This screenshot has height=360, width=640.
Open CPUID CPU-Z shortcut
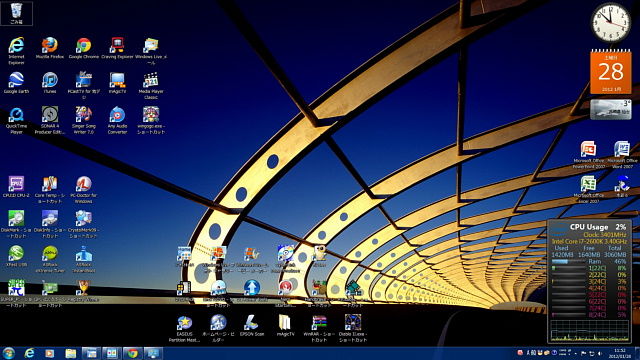[16, 187]
